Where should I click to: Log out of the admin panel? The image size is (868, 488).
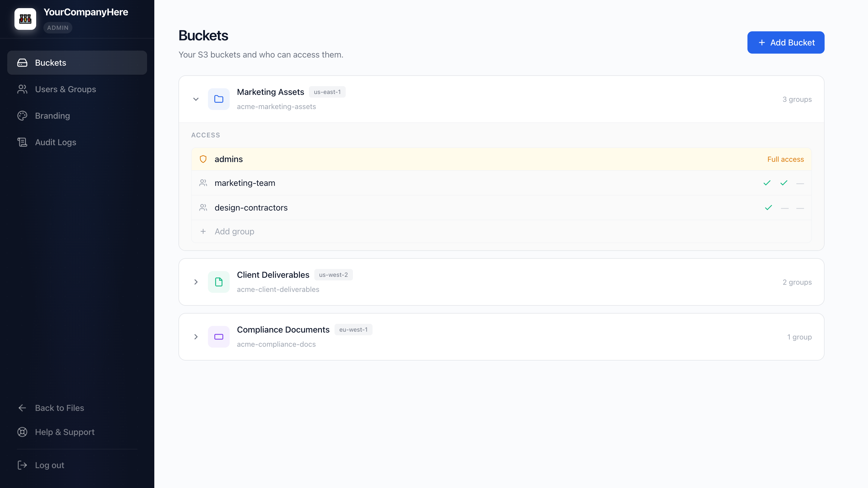point(49,465)
